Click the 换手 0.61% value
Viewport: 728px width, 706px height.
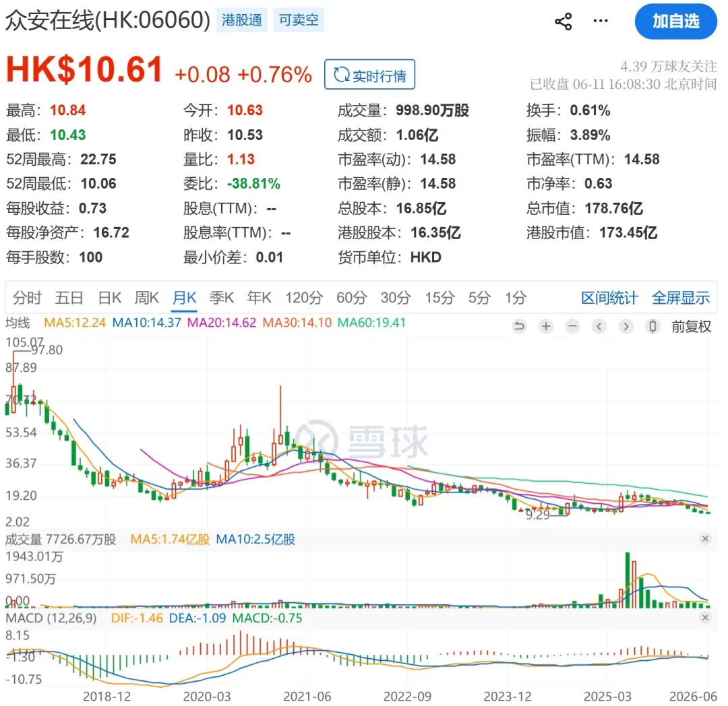pos(590,110)
